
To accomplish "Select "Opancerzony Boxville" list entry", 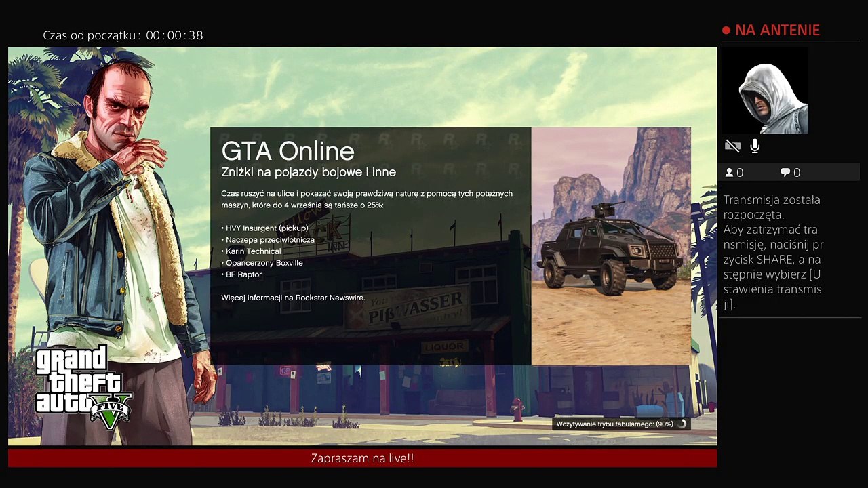I will point(262,263).
